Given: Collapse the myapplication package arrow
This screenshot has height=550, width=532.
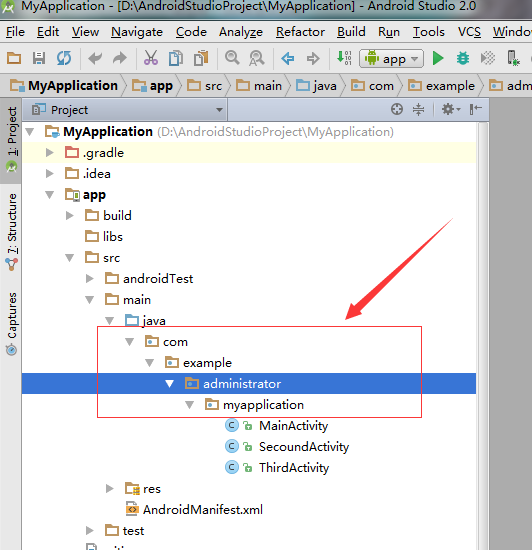Looking at the screenshot, I should click(190, 405).
